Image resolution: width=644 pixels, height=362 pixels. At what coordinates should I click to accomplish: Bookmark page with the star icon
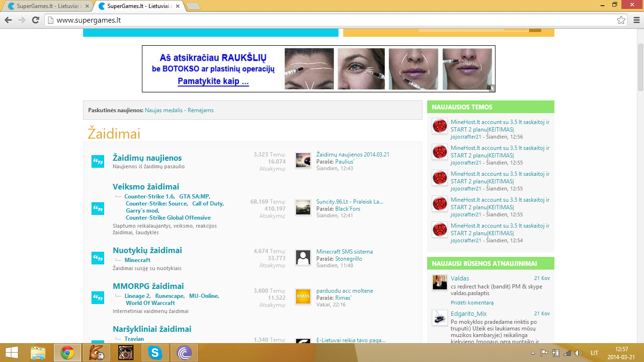click(x=621, y=20)
